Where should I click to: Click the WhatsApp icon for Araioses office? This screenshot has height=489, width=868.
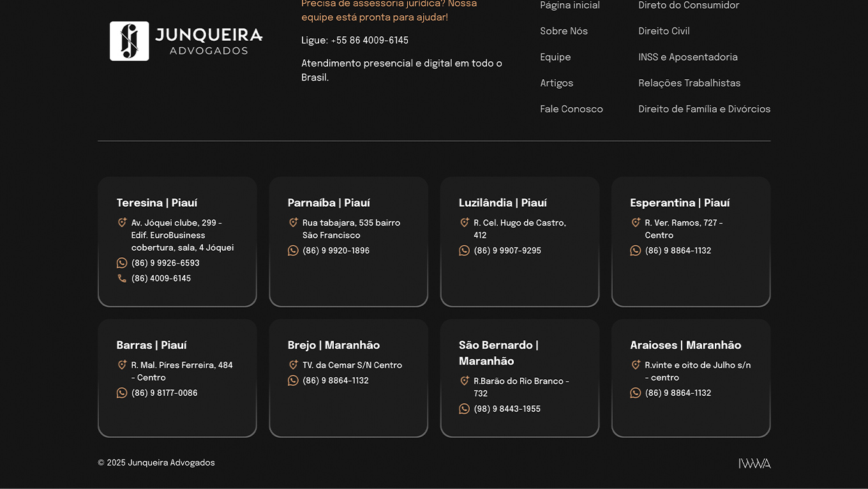(x=636, y=393)
